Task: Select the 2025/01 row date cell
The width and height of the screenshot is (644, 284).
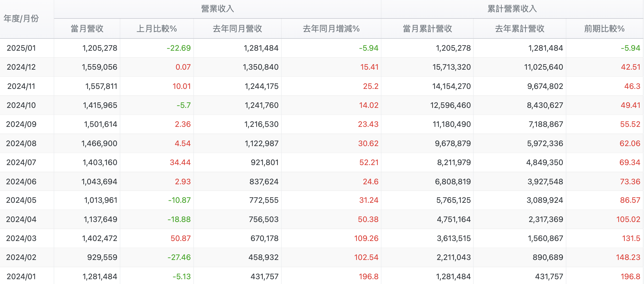Action: click(21, 48)
